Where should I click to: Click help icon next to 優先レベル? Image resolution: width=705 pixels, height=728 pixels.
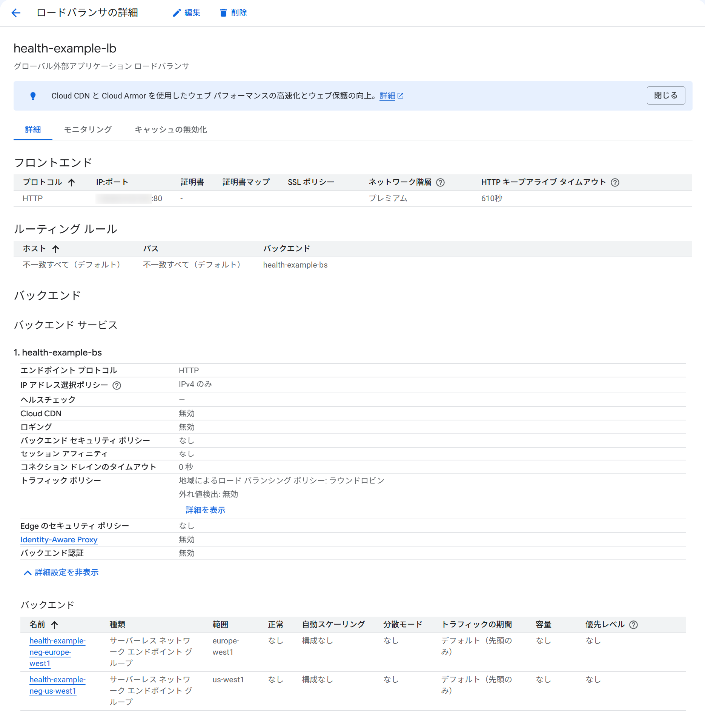point(634,625)
